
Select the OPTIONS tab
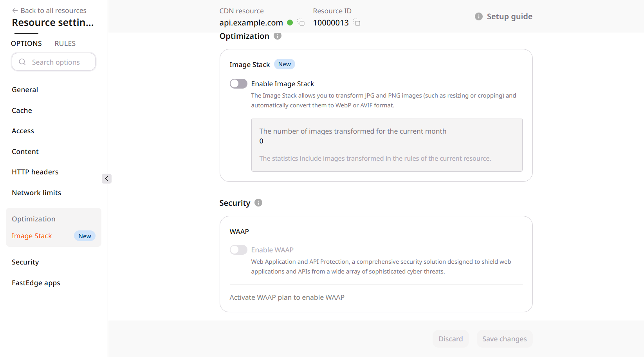coord(26,43)
